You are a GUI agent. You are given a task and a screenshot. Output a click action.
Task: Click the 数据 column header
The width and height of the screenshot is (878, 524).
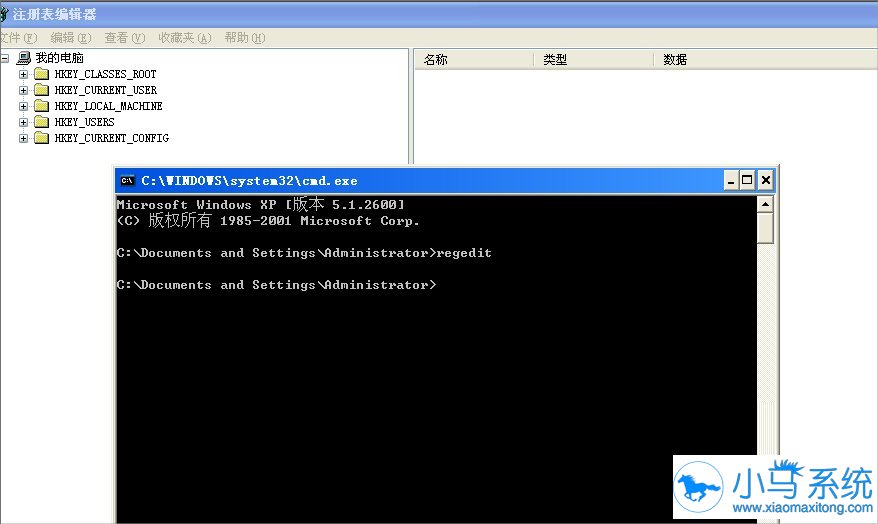point(765,59)
